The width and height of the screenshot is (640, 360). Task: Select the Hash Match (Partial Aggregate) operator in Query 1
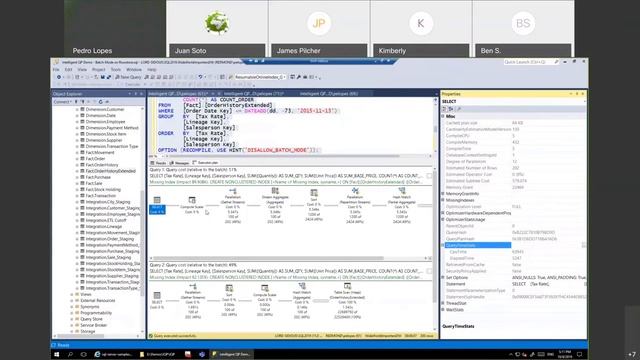(x=402, y=205)
